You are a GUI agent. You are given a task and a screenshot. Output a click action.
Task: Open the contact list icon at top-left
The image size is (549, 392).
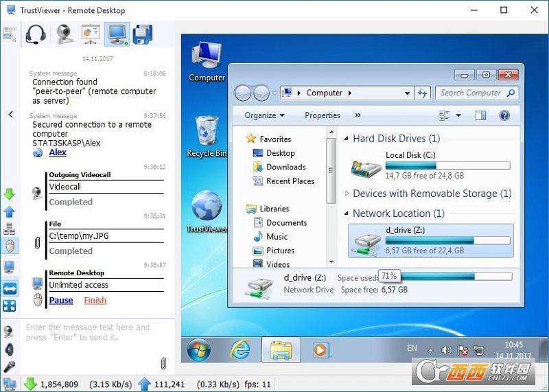[x=10, y=34]
